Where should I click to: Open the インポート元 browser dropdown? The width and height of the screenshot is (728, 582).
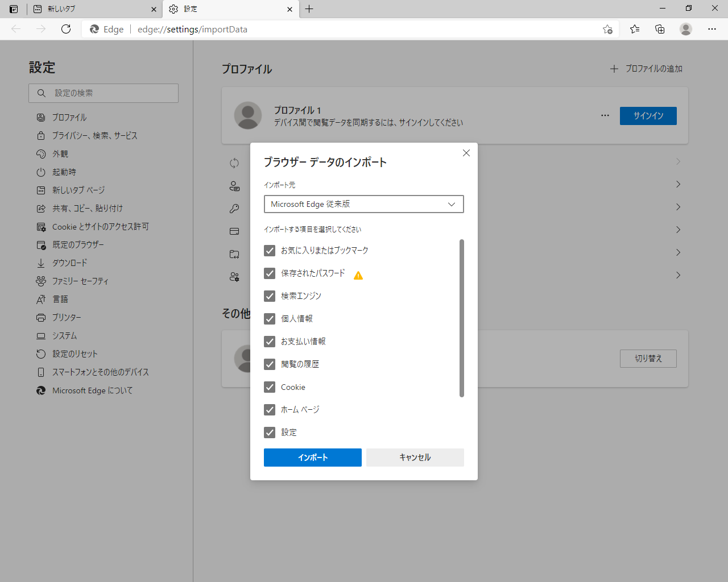coord(364,204)
